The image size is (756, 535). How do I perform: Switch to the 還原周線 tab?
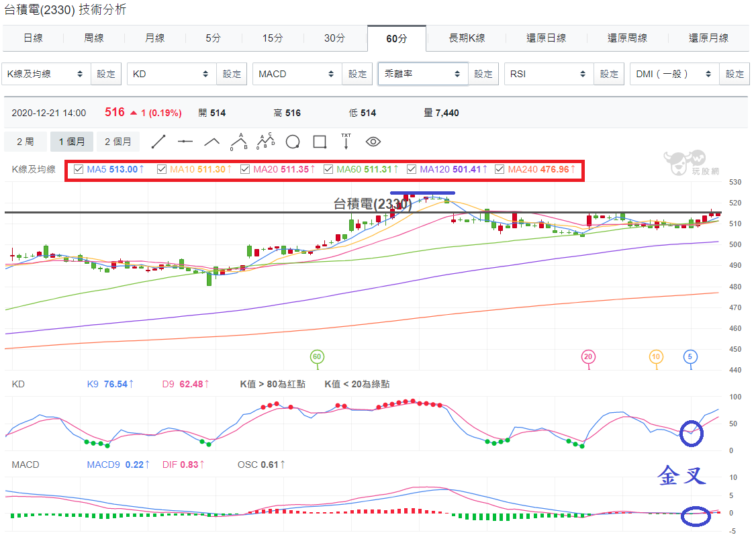[627, 38]
